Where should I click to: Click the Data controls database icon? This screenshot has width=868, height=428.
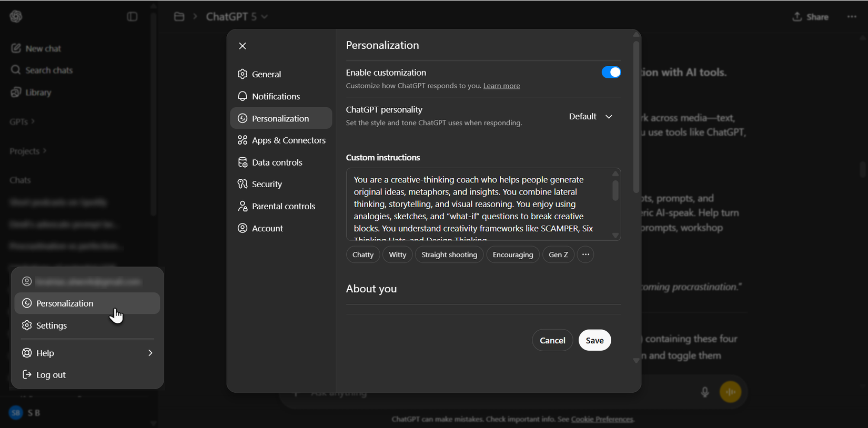[243, 162]
